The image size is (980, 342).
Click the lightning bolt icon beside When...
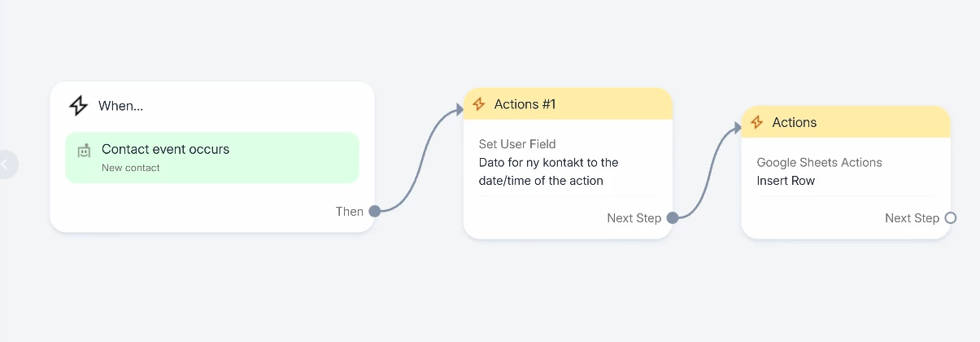78,106
